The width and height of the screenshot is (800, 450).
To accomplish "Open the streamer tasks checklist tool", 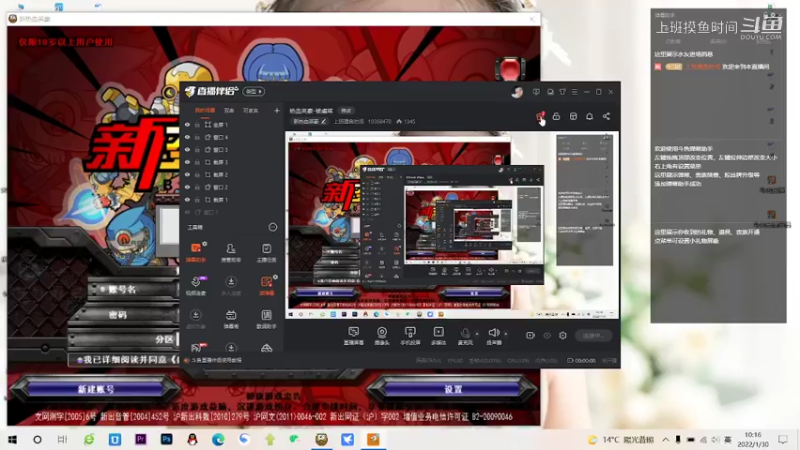I will coord(266,252).
